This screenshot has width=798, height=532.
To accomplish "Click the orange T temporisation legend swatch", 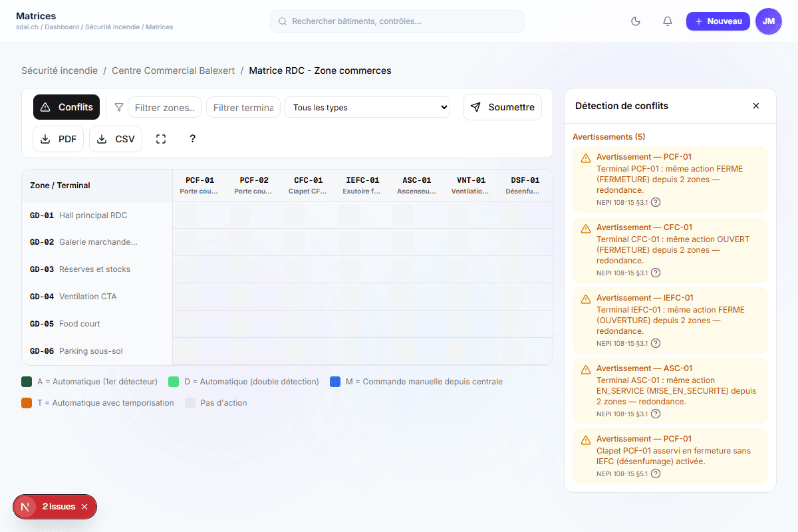I will coord(27,403).
